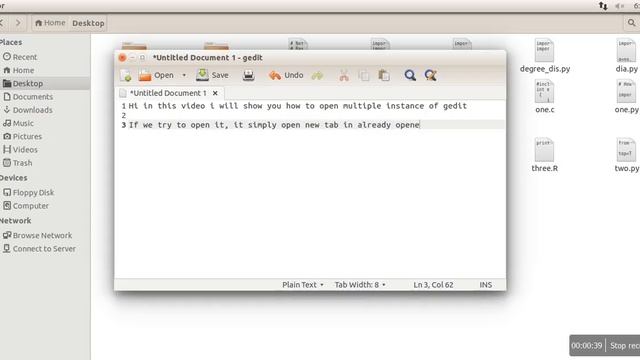Select Computer under Devices

(26, 206)
